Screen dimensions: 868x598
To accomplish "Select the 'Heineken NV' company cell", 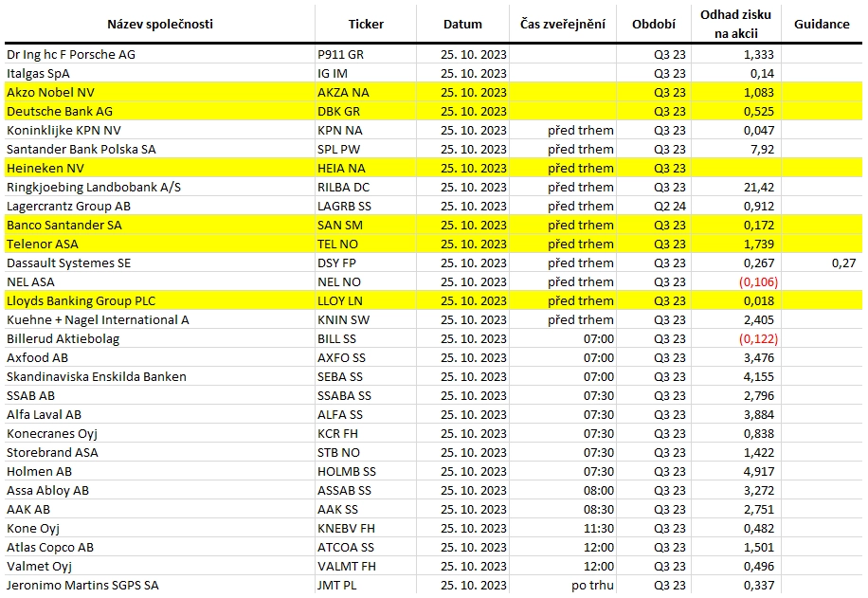I will 160,168.
